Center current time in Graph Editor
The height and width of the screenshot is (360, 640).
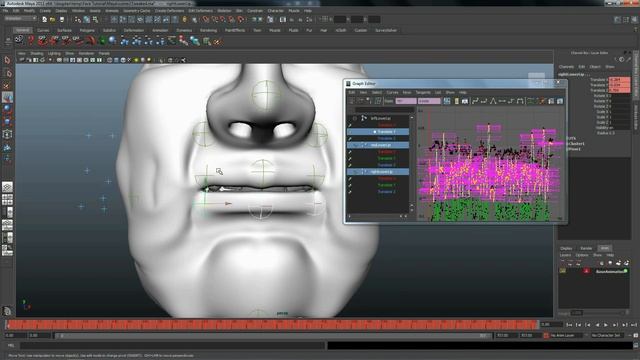pyautogui.click(x=465, y=101)
